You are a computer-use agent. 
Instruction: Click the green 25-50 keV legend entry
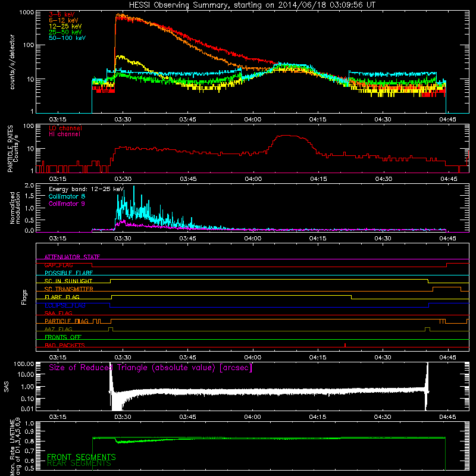point(65,32)
